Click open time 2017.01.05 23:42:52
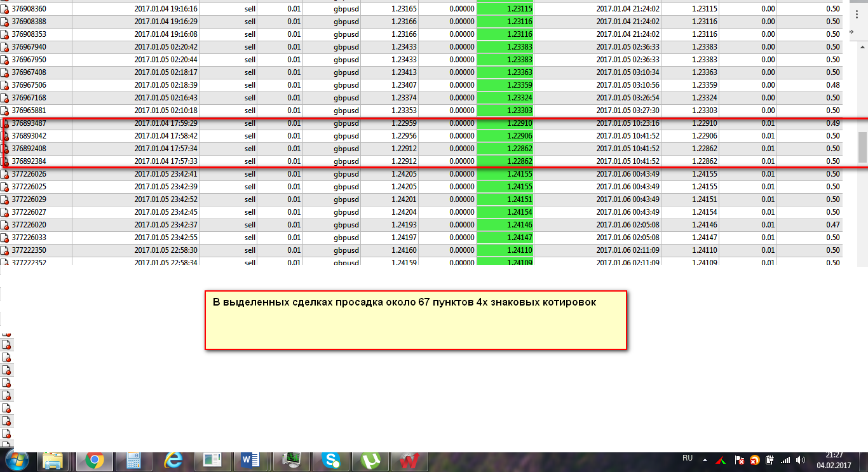The width and height of the screenshot is (868, 472). tap(166, 199)
